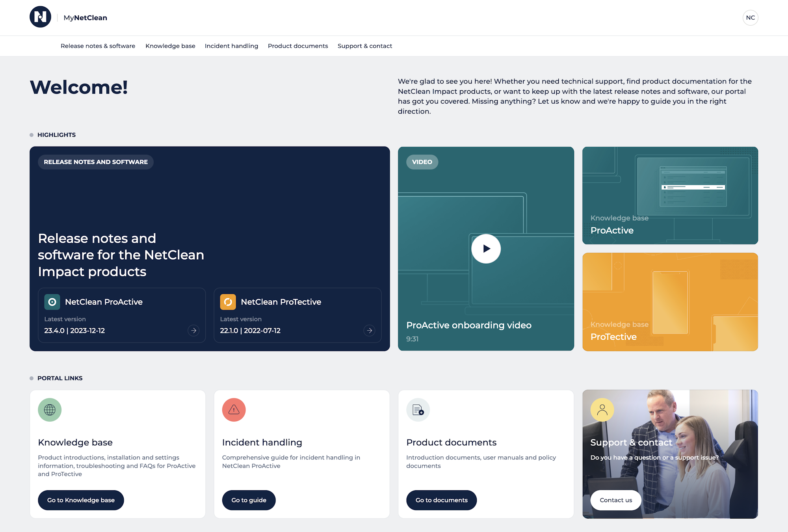The image size is (788, 532).
Task: Click the Incident handling card heading
Action: pos(262,443)
